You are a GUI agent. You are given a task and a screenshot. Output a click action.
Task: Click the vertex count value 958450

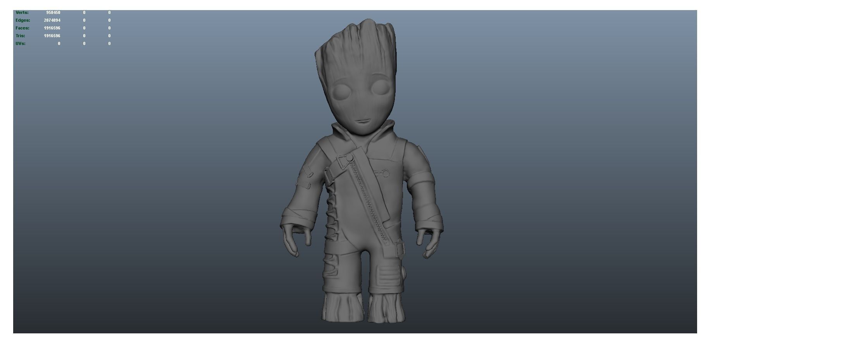point(53,12)
